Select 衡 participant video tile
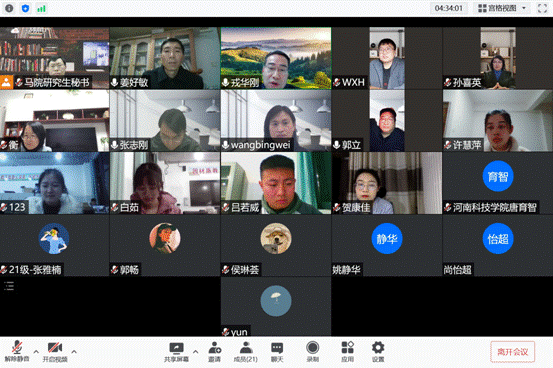Screen dimensions: 553x368 click(x=55, y=121)
